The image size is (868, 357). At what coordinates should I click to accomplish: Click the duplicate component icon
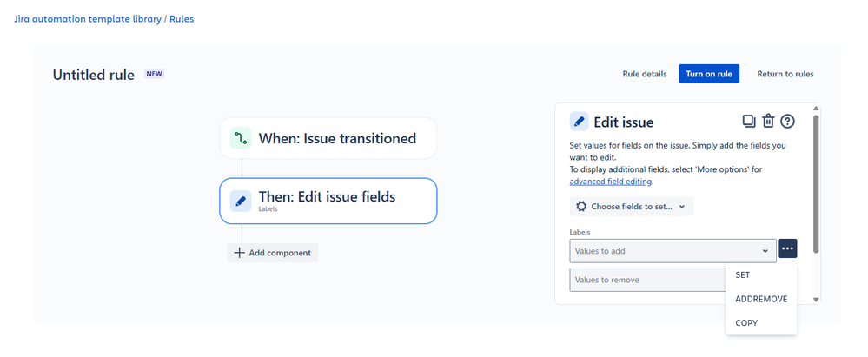pos(748,122)
